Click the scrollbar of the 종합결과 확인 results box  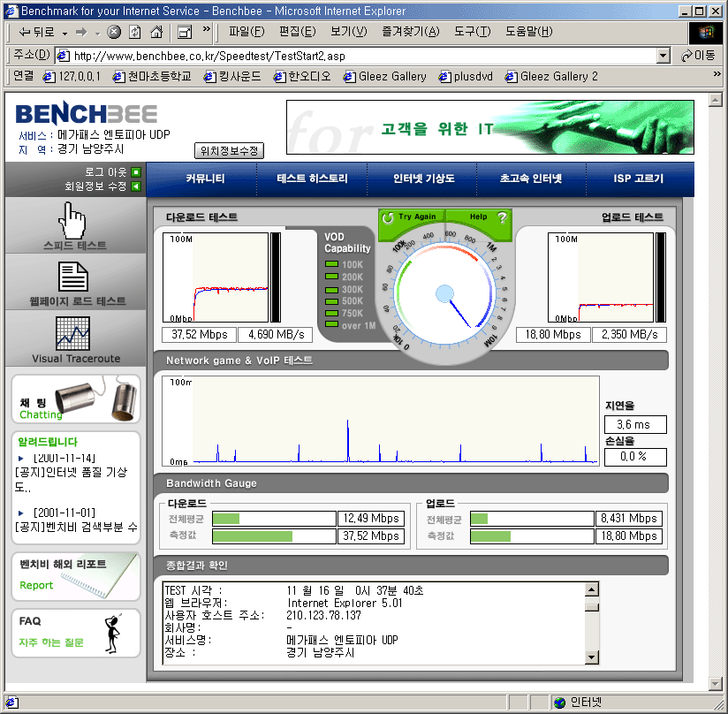[x=594, y=623]
